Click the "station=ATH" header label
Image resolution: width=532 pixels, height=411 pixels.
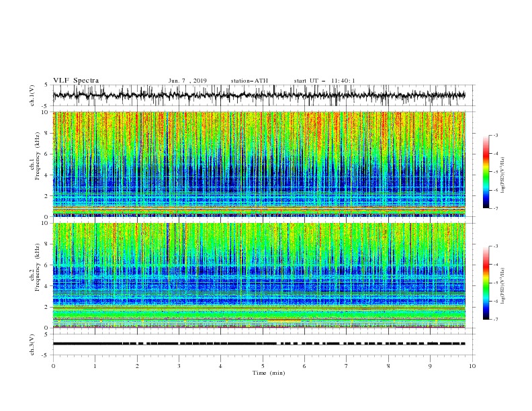[x=249, y=81]
